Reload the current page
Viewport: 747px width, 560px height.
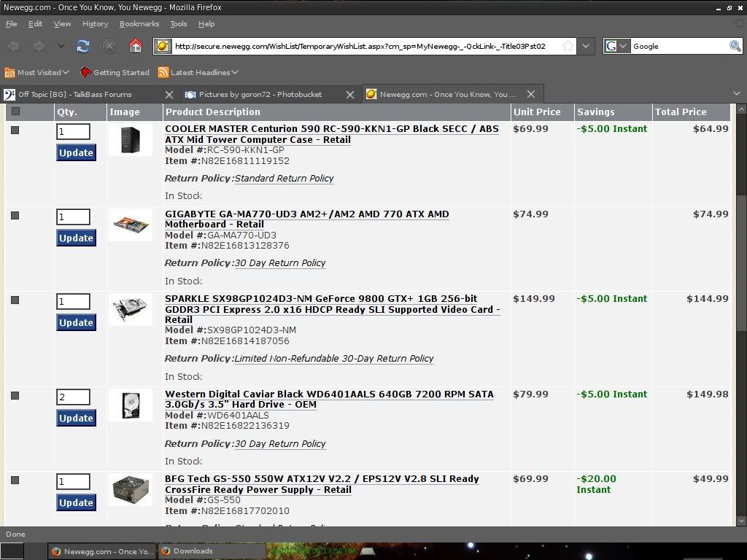pyautogui.click(x=83, y=46)
